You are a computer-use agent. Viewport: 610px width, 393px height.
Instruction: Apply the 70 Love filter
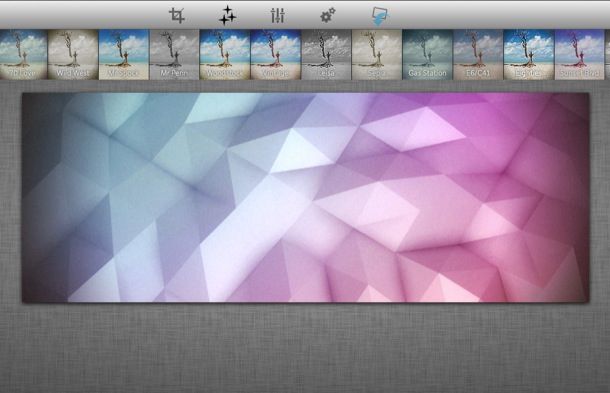coord(23,54)
